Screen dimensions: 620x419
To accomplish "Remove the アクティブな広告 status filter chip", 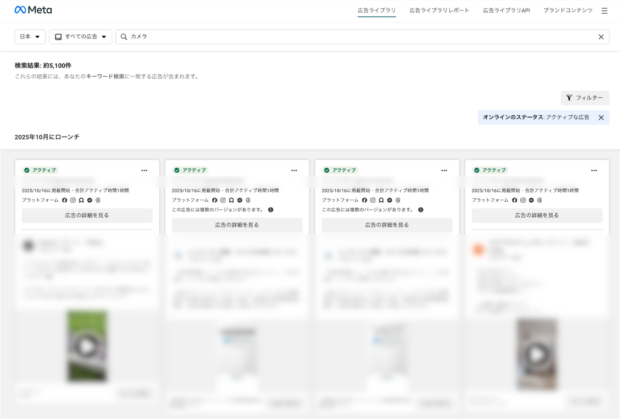I will pos(601,117).
